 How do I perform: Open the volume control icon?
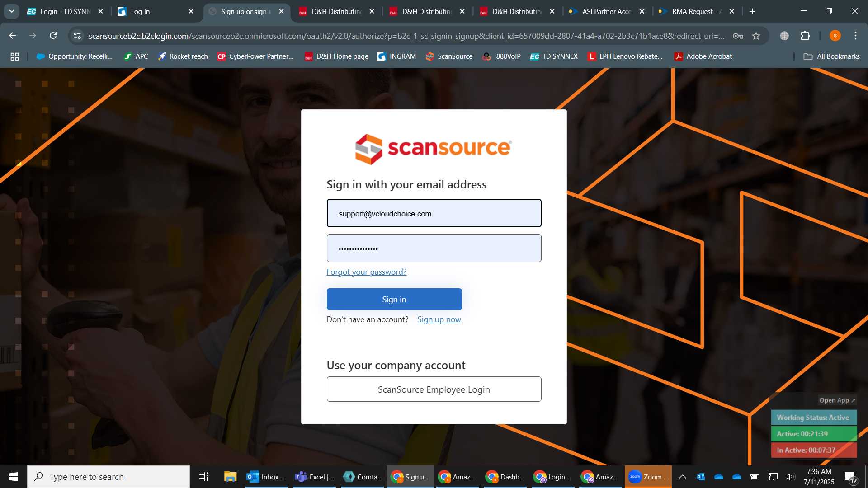(791, 477)
